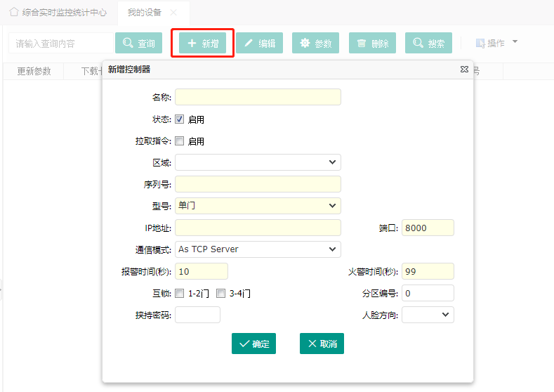Click the 分区编号 field showing 0
Screen dimensions: 554x392
click(428, 293)
